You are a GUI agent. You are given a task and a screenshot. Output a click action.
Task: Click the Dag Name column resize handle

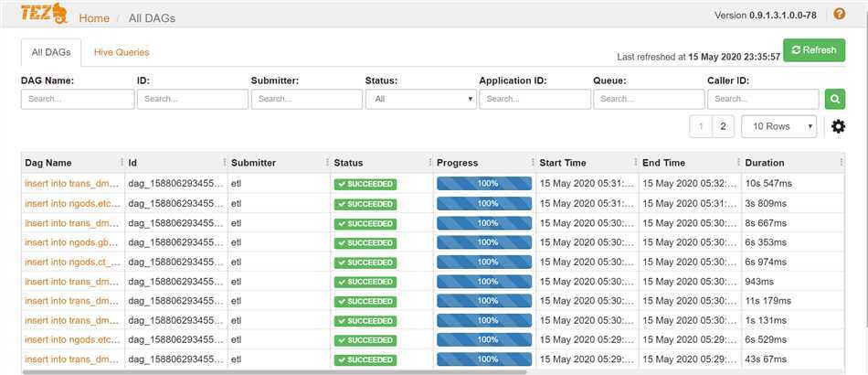(x=122, y=163)
